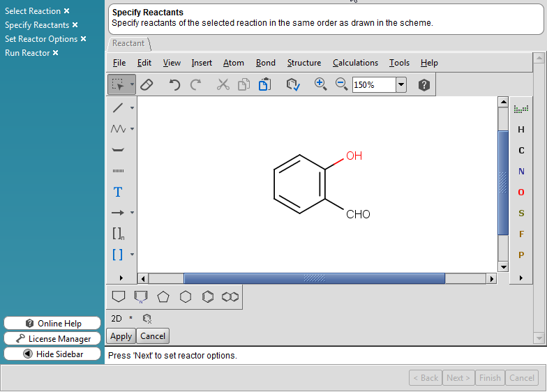Select the cyclopentane ring template

(163, 296)
